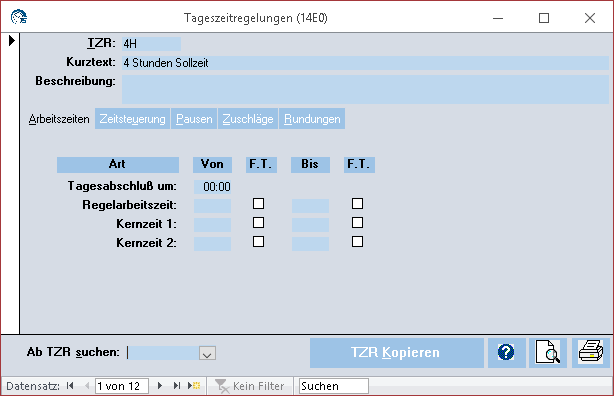Open the Pausen tab
This screenshot has width=614, height=396.
(x=194, y=119)
